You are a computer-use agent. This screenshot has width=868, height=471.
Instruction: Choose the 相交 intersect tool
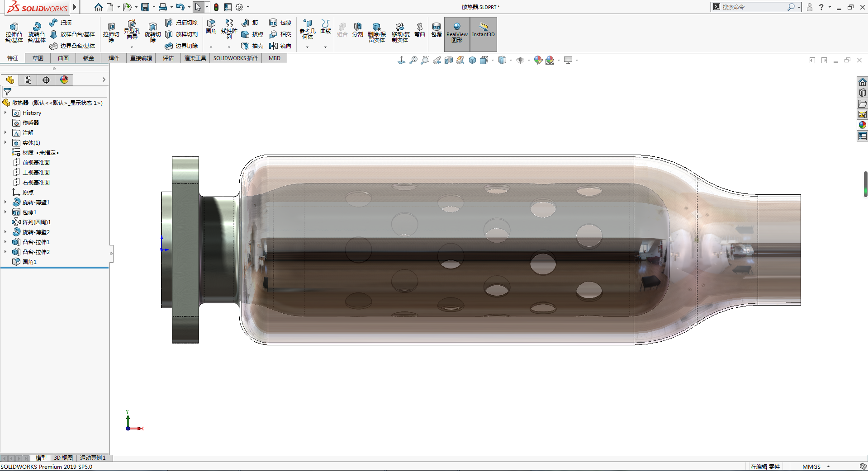(x=280, y=34)
